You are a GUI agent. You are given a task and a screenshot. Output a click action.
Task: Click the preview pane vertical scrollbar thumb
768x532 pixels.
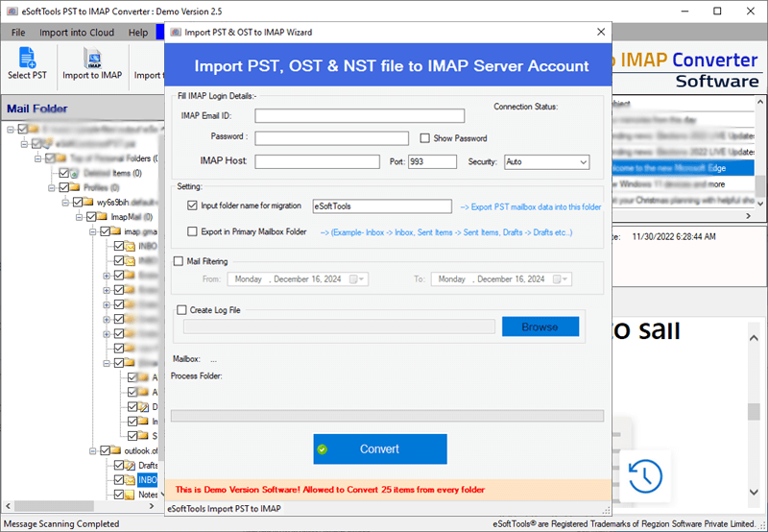click(754, 412)
